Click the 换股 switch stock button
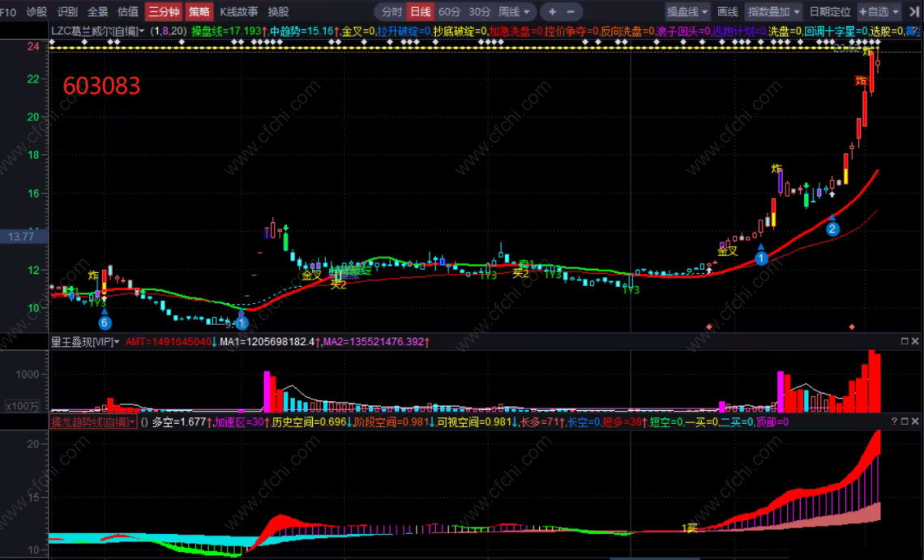This screenshot has width=924, height=560. point(278,12)
